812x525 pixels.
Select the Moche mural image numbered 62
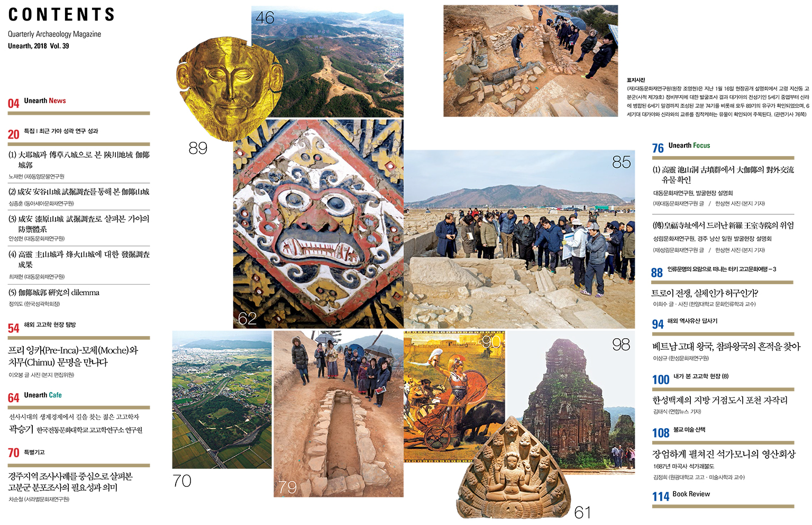pyautogui.click(x=318, y=224)
